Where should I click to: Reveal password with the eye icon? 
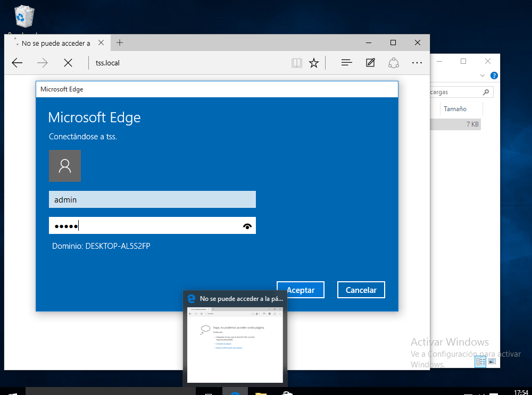tap(247, 226)
